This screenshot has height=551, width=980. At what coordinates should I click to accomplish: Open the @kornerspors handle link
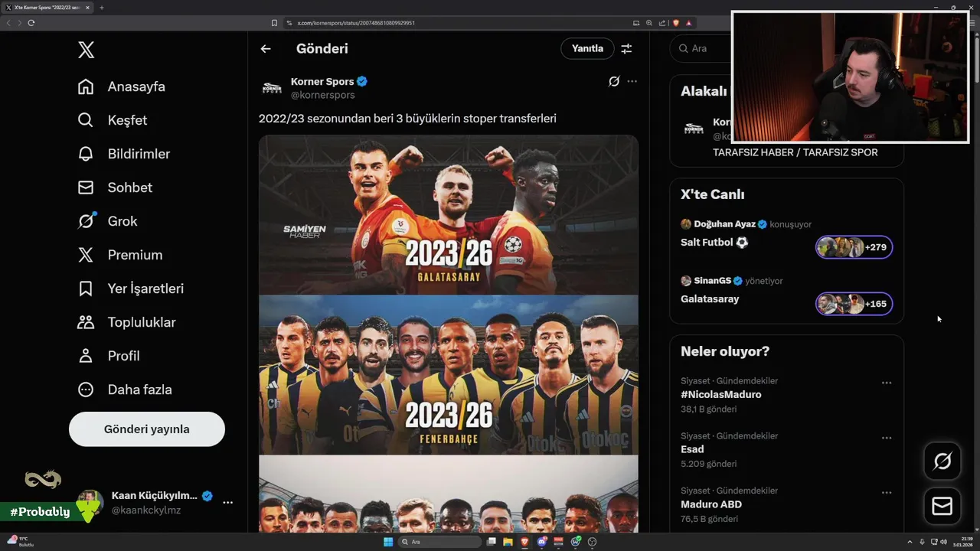pos(322,95)
